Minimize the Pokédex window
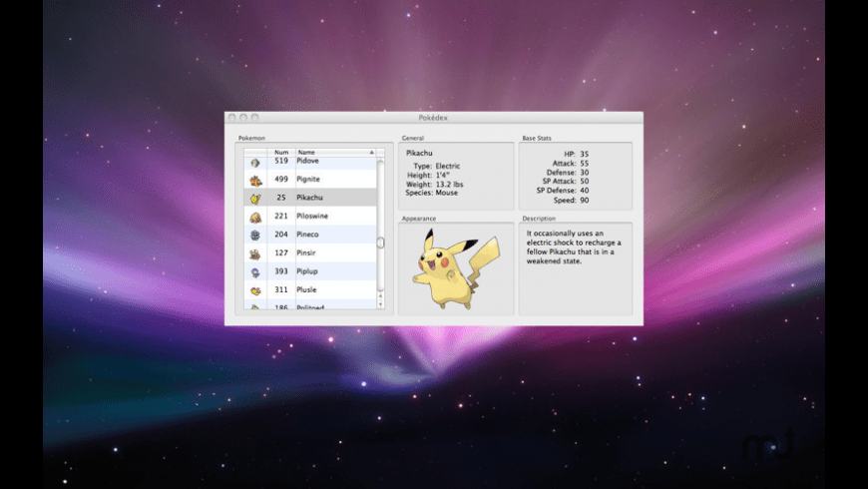 pos(243,118)
